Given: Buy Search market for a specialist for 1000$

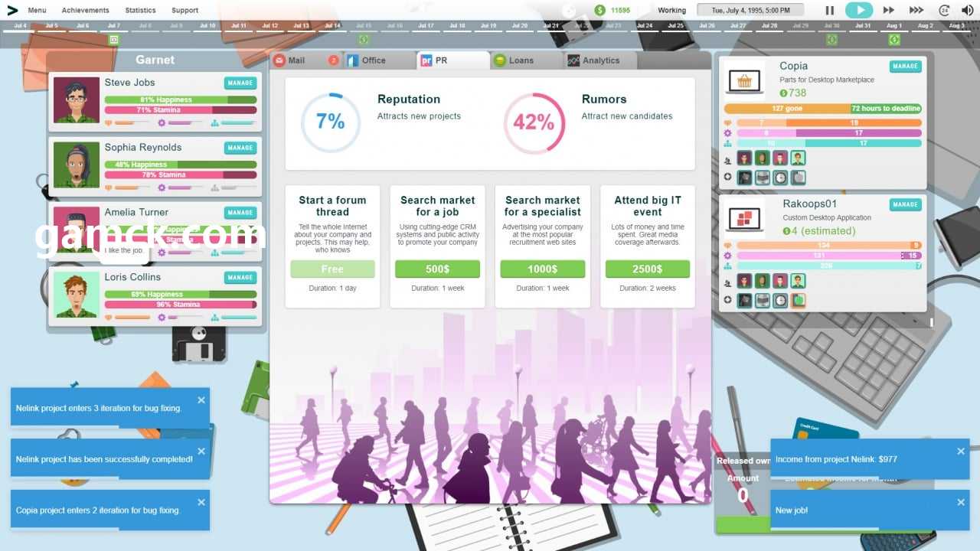Looking at the screenshot, I should point(542,269).
